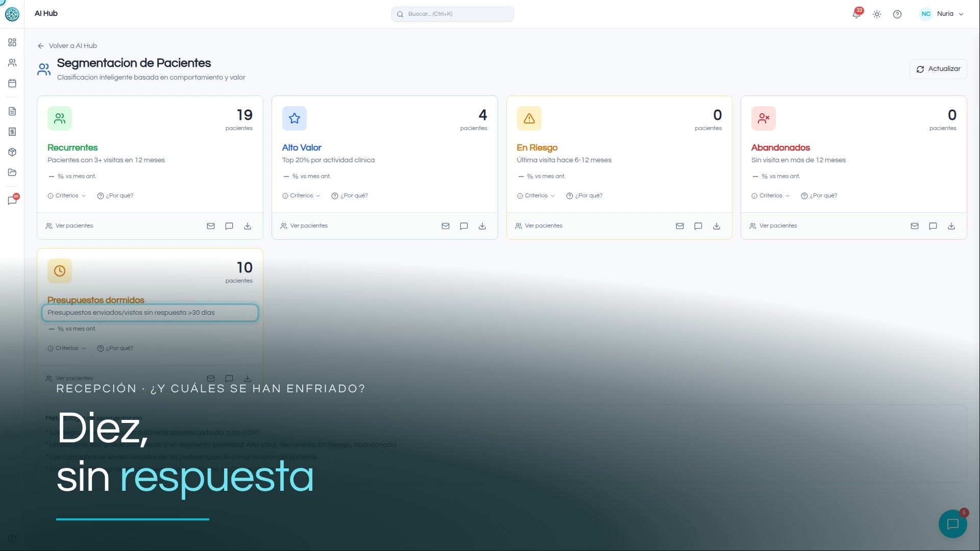Open ¿Por qué? on Alto Valor card
The image size is (980, 551).
350,195
